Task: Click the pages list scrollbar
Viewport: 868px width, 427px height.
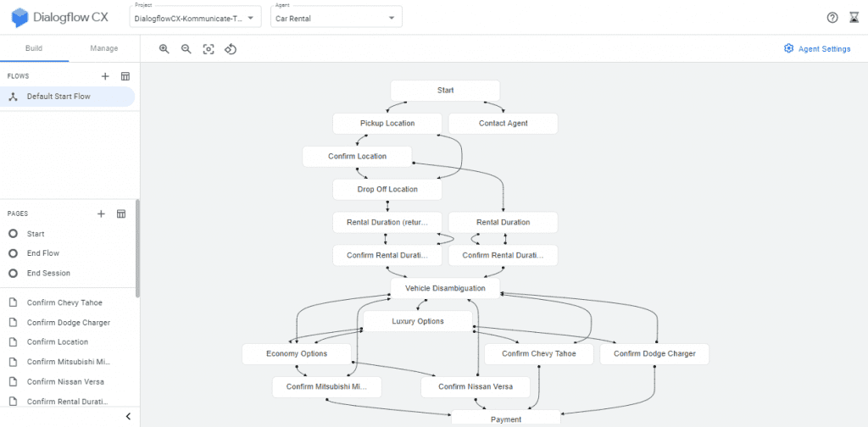Action: pyautogui.click(x=138, y=249)
